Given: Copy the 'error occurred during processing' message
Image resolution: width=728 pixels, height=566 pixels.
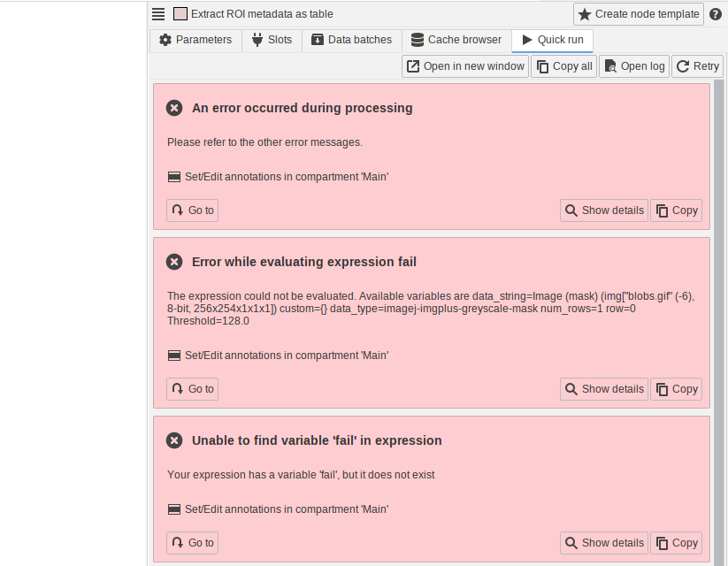Looking at the screenshot, I should (676, 210).
